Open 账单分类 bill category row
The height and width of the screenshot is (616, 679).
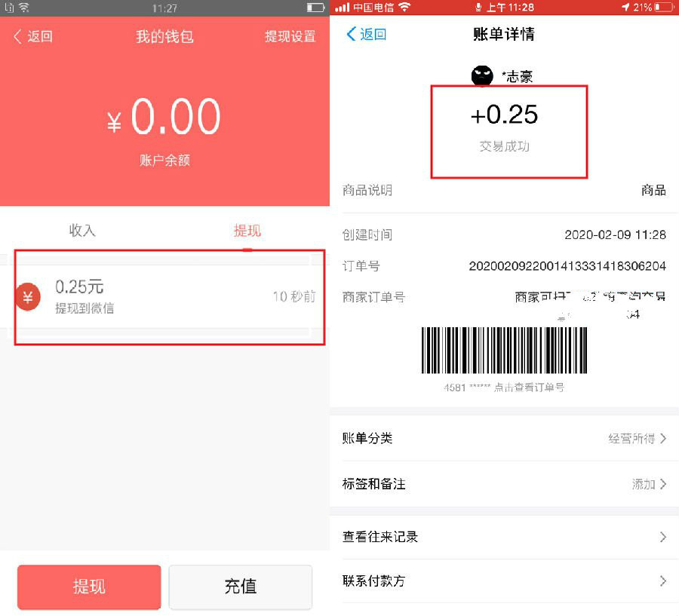[504, 439]
